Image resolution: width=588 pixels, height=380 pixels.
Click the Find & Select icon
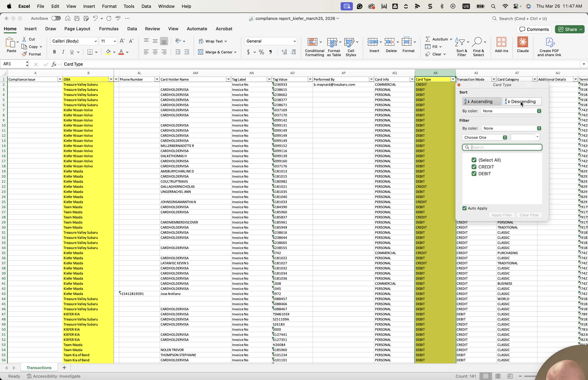[478, 47]
